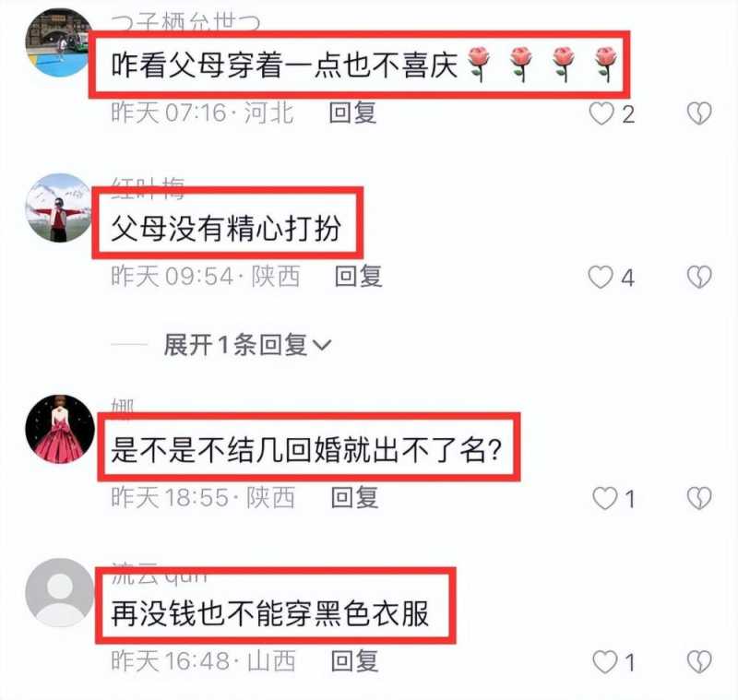Reply to the 18:55 陕西 comment

(355, 498)
